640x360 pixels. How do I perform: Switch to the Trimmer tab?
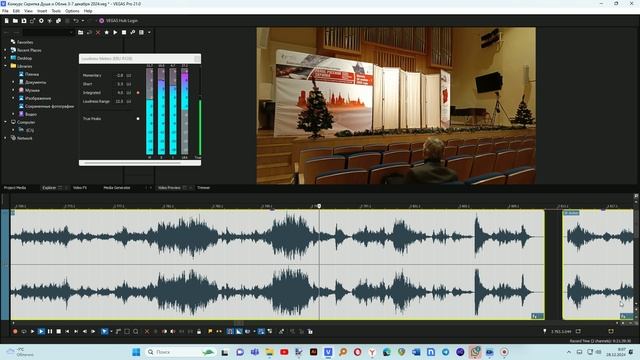point(203,188)
